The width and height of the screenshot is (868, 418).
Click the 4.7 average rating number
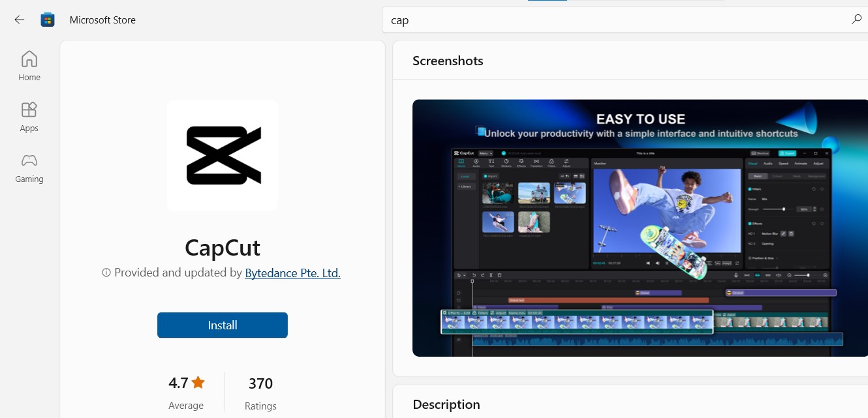179,383
